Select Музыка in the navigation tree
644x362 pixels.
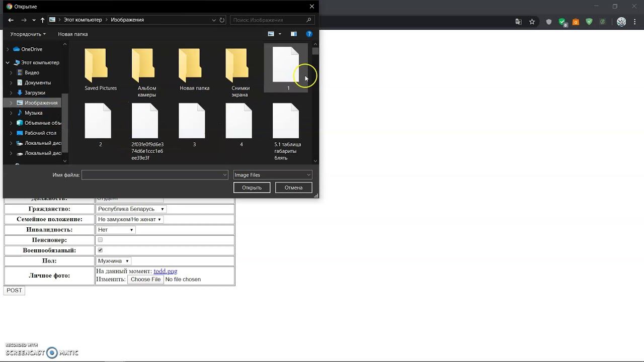coord(34,113)
